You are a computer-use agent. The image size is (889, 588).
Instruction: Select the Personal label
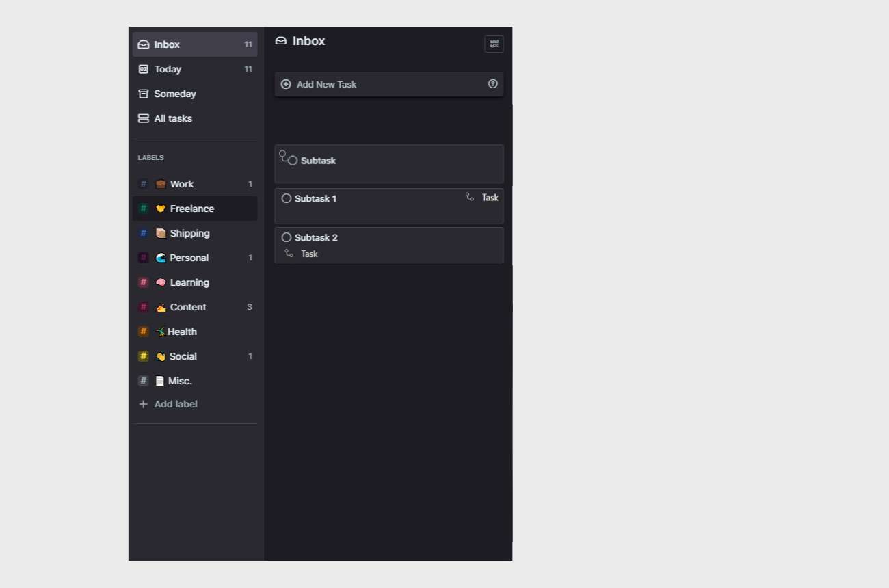[195, 258]
